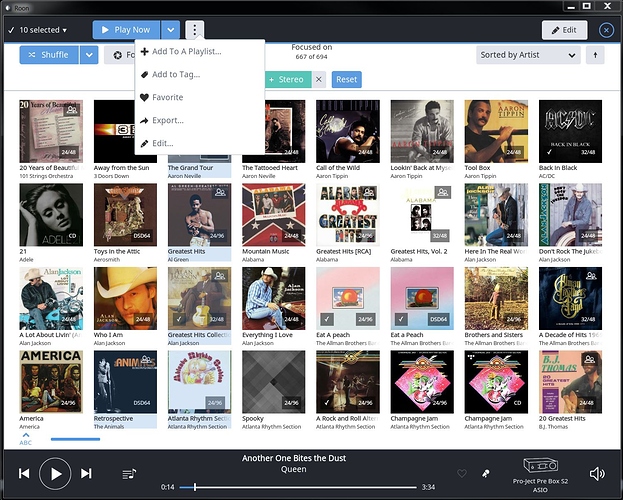Skip to next track
Image resolution: width=623 pixels, height=500 pixels.
point(86,473)
